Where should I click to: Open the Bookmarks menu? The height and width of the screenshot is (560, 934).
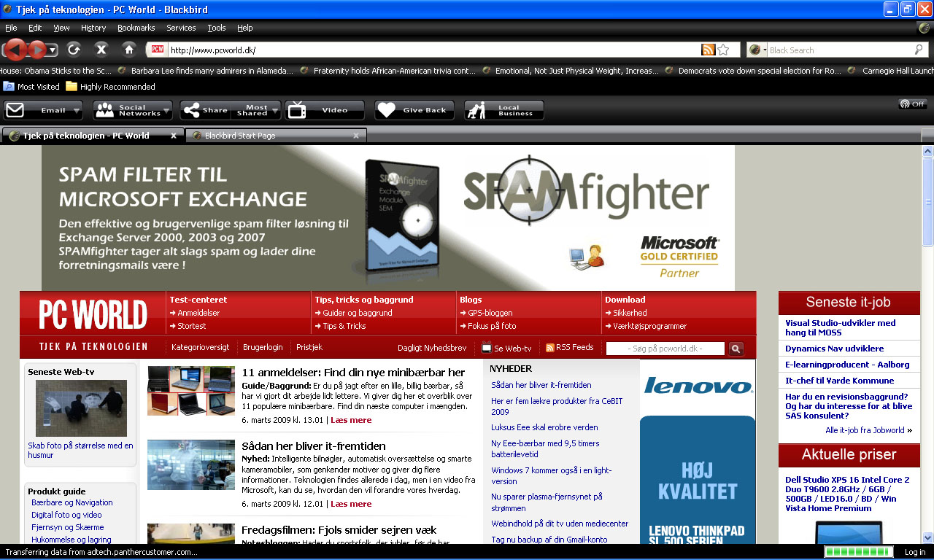[136, 28]
